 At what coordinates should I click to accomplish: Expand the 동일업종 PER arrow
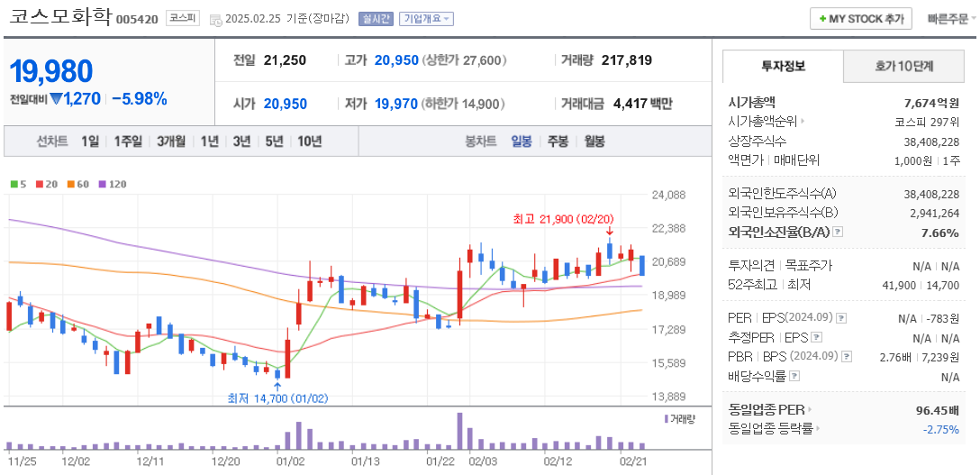pyautogui.click(x=810, y=410)
